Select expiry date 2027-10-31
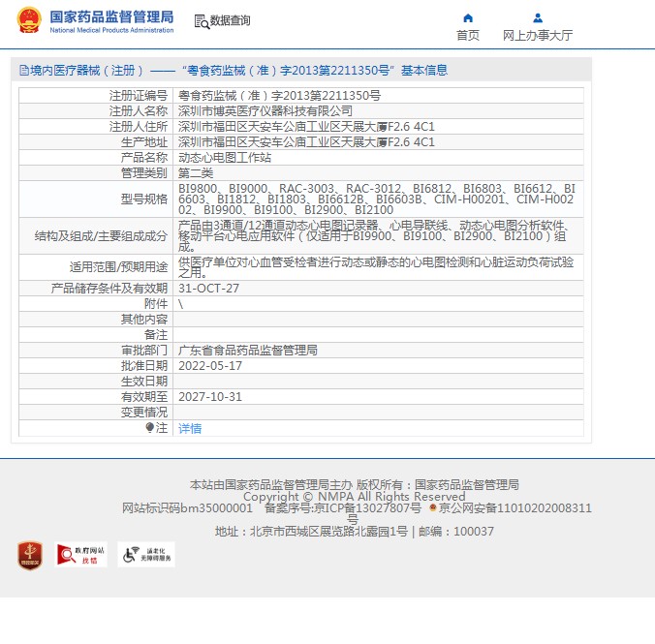 210,397
